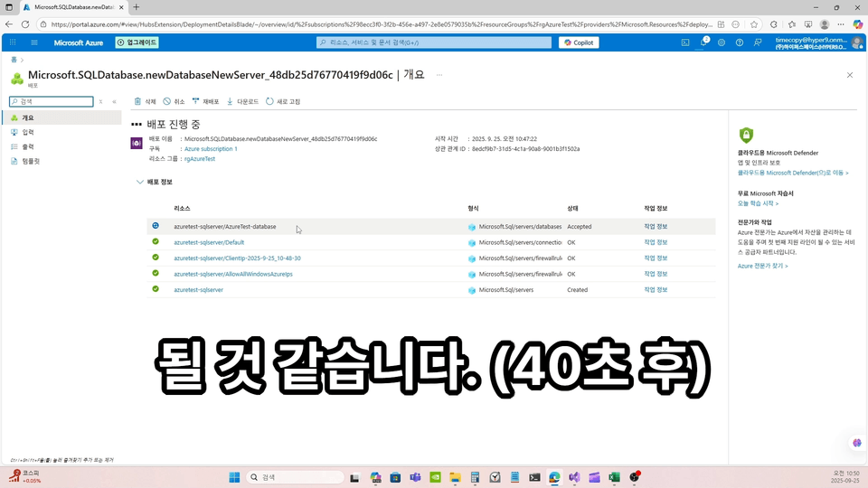
Task: Click the in-progress status icon of AzureTest-database
Action: point(156,226)
